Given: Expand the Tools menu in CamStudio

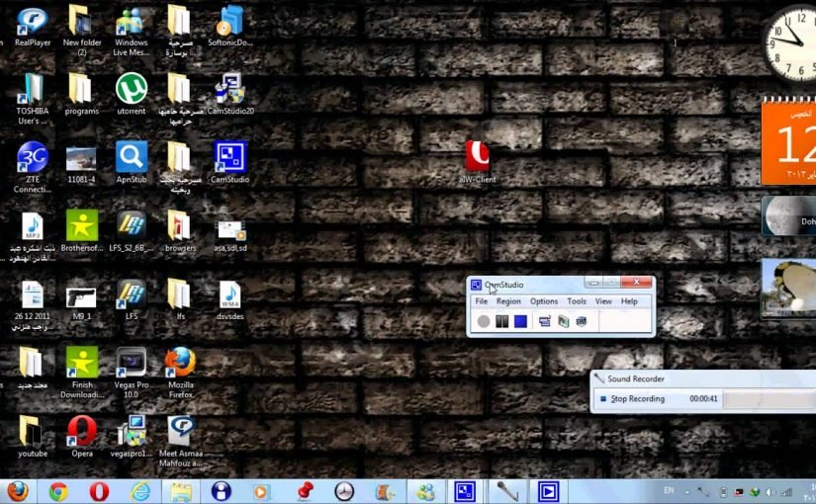Looking at the screenshot, I should click(x=577, y=301).
